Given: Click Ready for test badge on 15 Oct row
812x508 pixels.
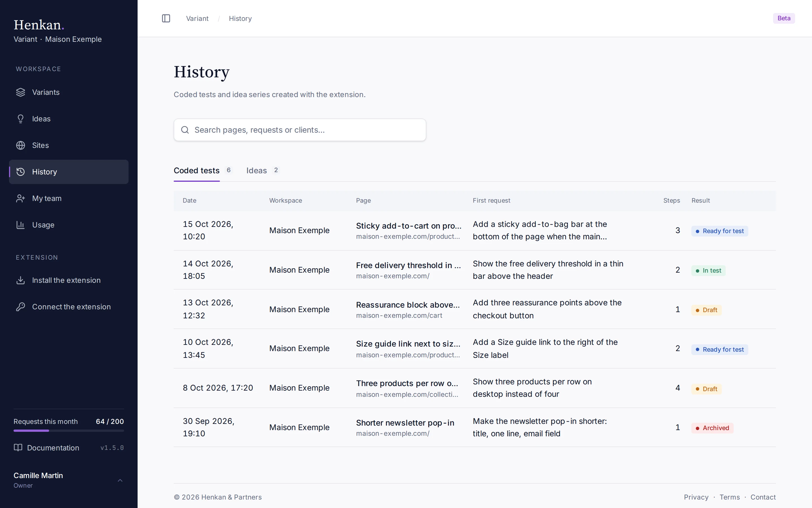Looking at the screenshot, I should [x=720, y=231].
